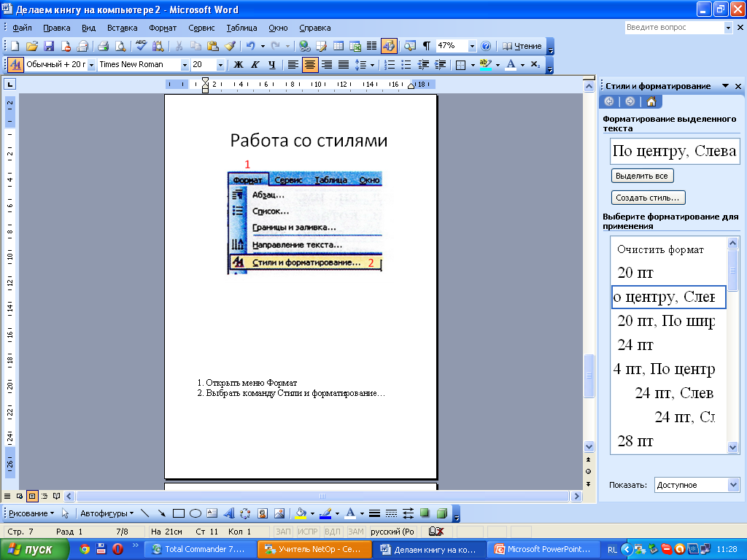Open the Вставка menu

click(x=122, y=28)
